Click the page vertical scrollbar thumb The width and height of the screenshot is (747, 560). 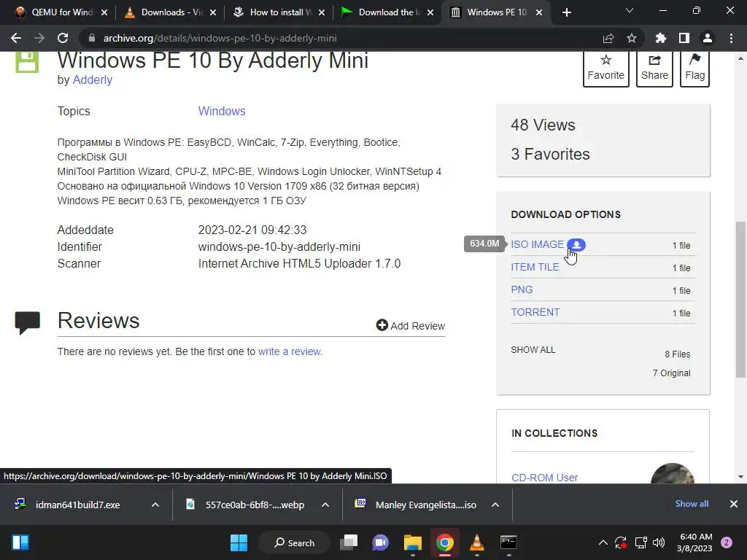click(x=740, y=300)
